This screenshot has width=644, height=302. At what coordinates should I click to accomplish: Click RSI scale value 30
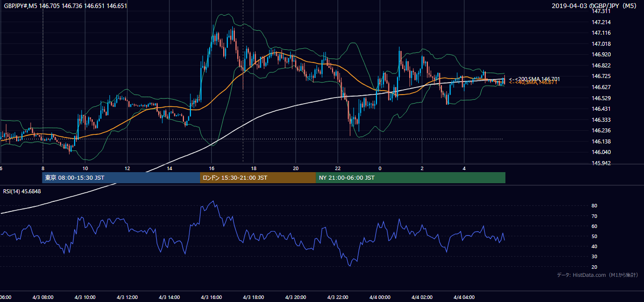coord(595,257)
